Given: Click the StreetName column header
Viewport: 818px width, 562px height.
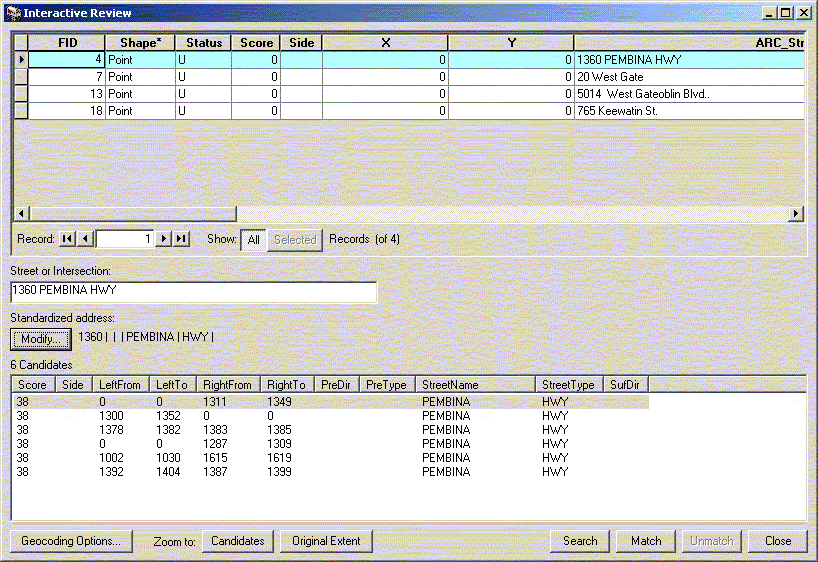Looking at the screenshot, I should pyautogui.click(x=476, y=385).
